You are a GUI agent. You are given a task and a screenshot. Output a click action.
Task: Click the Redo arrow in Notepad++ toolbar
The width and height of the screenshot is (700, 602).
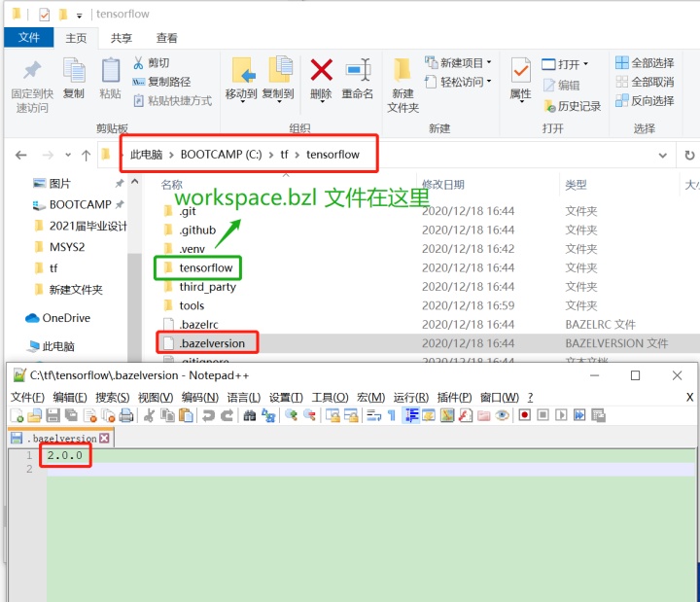[227, 416]
